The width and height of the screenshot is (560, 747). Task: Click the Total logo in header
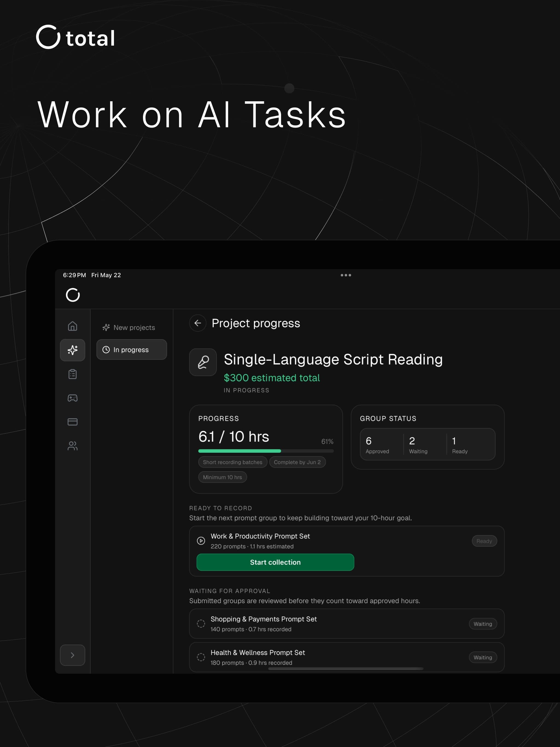[73, 295]
